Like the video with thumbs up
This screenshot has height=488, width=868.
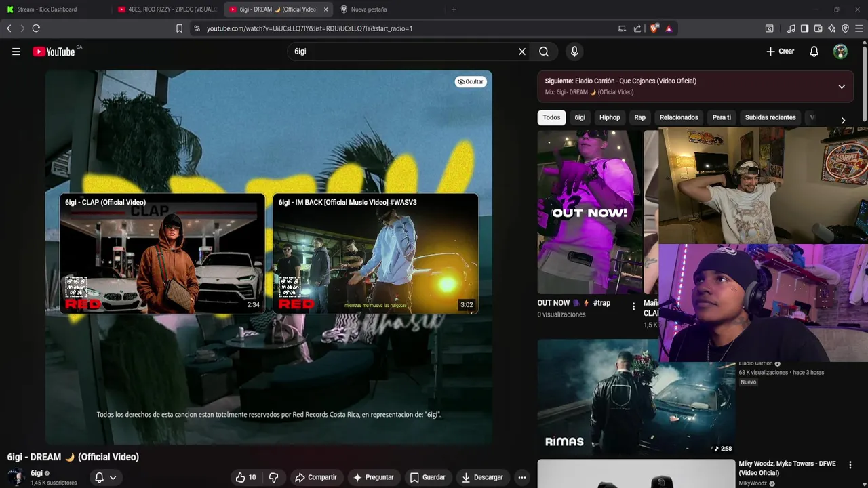[245, 477]
